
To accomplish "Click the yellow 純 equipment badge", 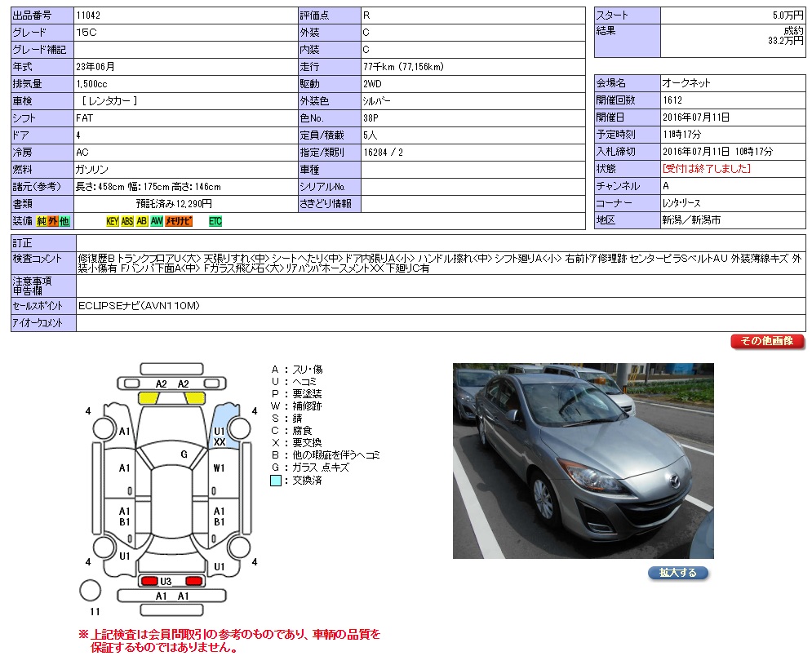I will pyautogui.click(x=41, y=221).
